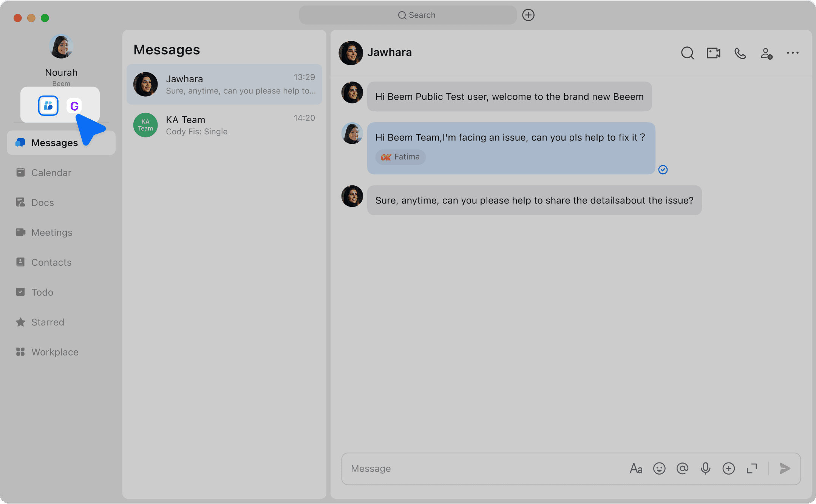Switch to the G workspace account
816x504 pixels.
[74, 106]
